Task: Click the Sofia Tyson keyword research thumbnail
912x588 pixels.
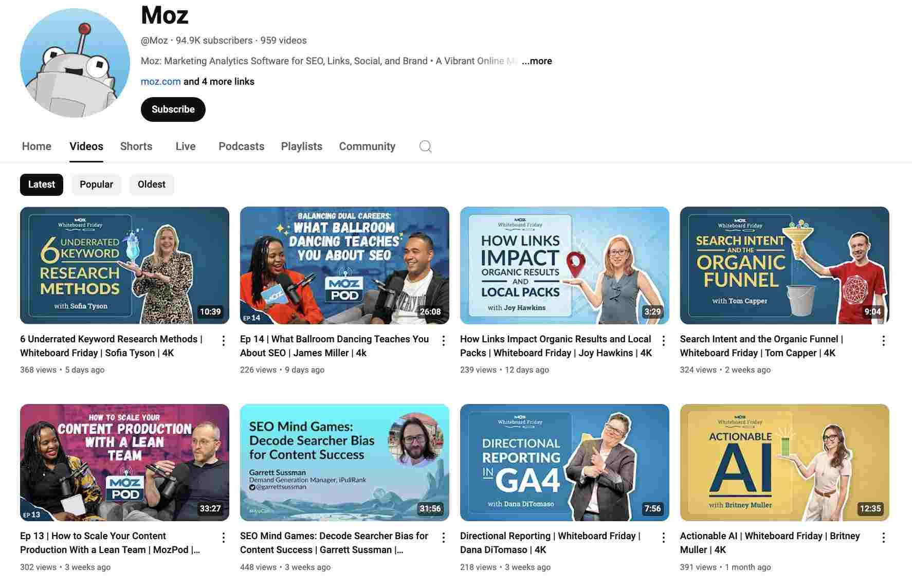Action: click(124, 265)
